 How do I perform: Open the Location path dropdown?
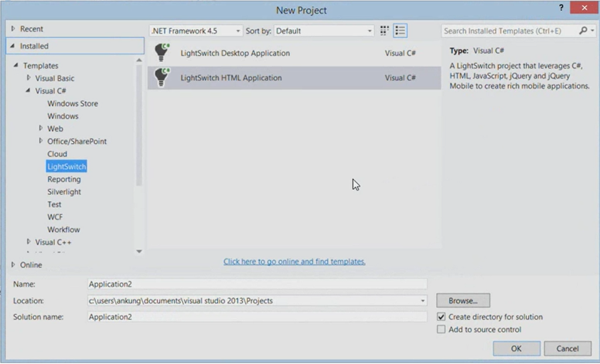[423, 301]
